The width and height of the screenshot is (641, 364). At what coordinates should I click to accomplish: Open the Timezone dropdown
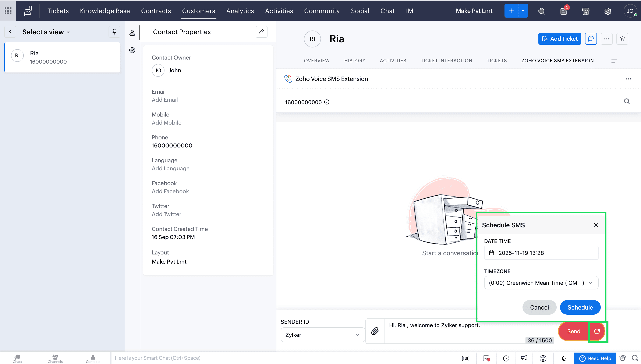541,283
